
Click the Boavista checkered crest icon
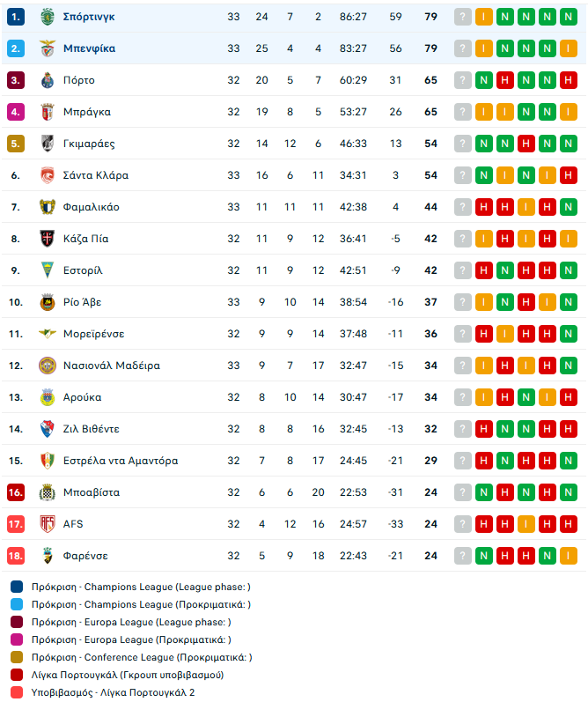click(x=47, y=492)
